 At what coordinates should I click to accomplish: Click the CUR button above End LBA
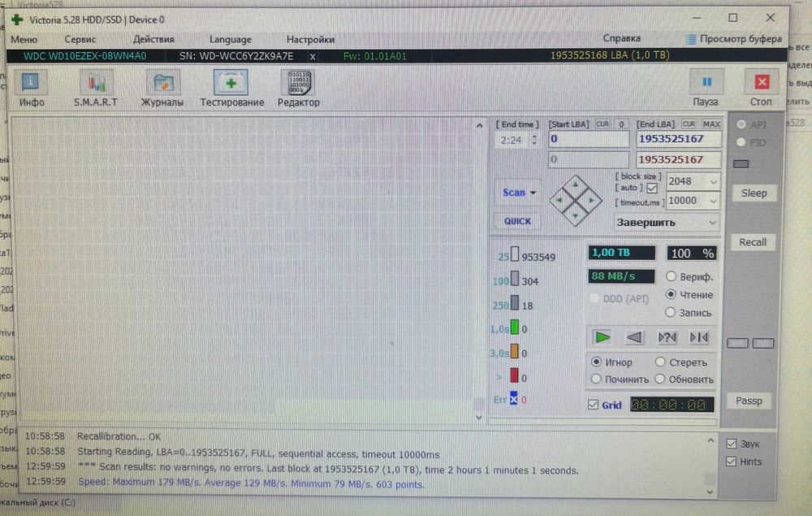click(x=689, y=124)
